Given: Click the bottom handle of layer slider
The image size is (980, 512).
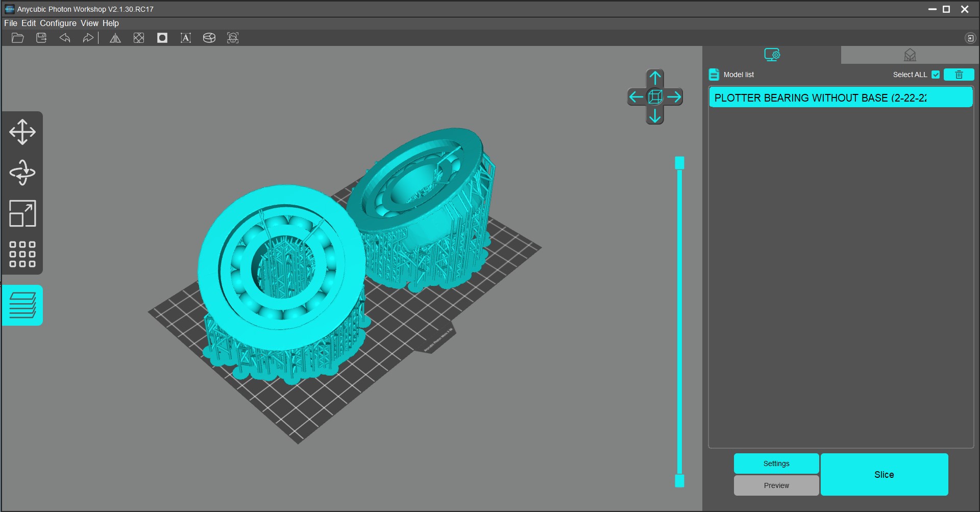Looking at the screenshot, I should coord(679,480).
